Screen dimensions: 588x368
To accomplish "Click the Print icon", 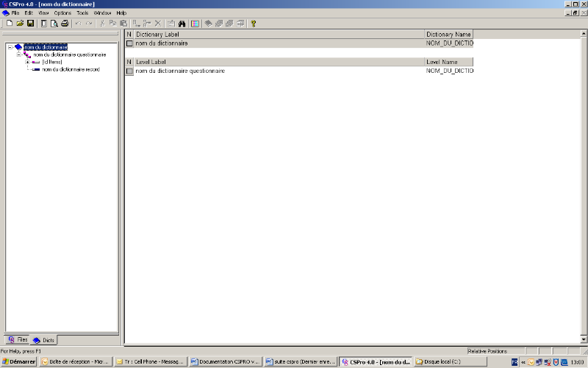I will point(65,24).
